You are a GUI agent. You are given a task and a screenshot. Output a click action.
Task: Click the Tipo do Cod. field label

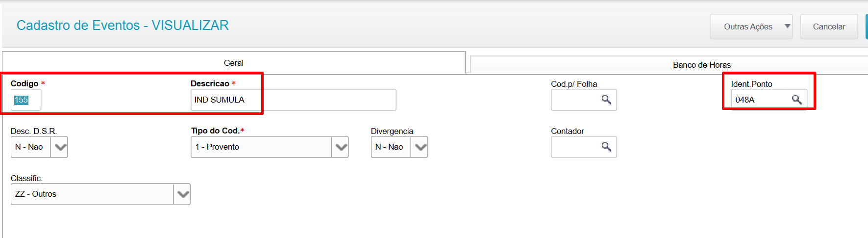click(x=215, y=131)
